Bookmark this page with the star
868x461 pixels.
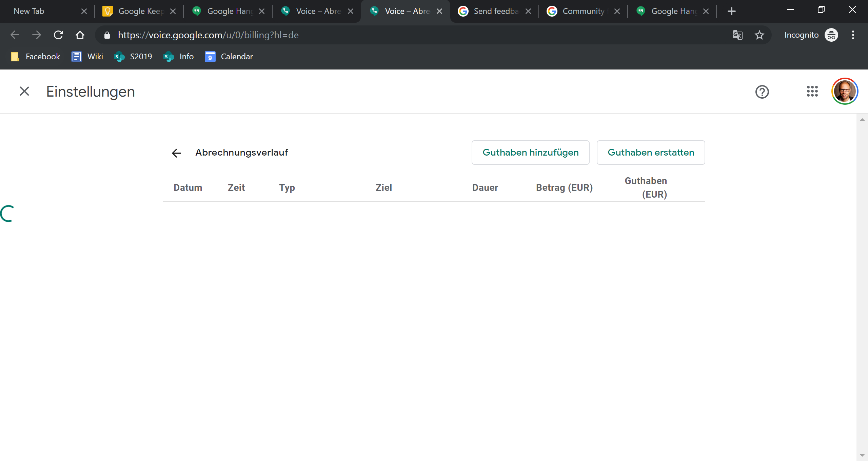point(759,35)
